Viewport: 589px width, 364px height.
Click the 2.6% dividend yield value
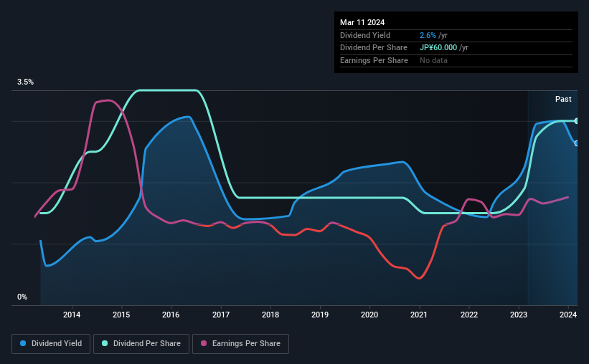click(x=428, y=35)
